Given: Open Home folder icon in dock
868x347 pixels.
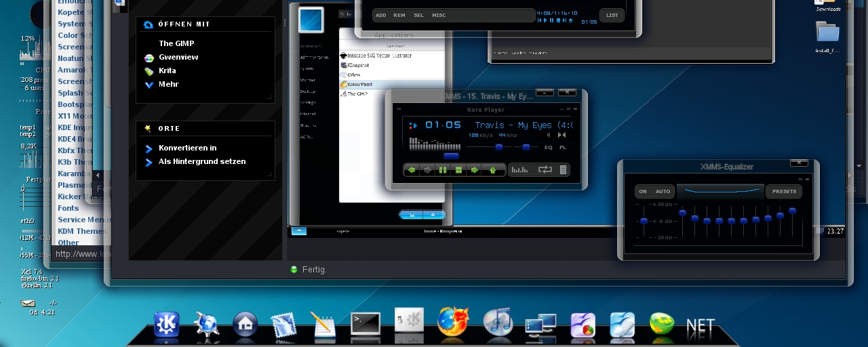Looking at the screenshot, I should coord(245,324).
